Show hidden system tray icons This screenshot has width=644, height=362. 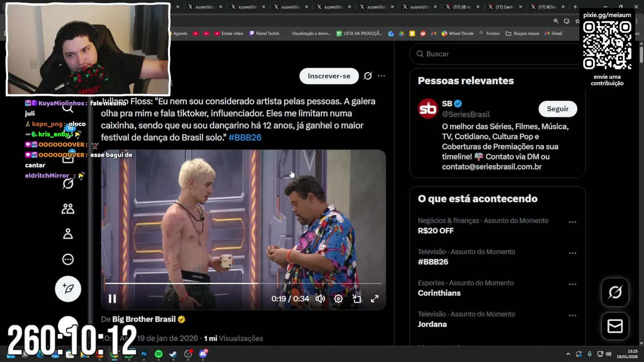(x=568, y=354)
